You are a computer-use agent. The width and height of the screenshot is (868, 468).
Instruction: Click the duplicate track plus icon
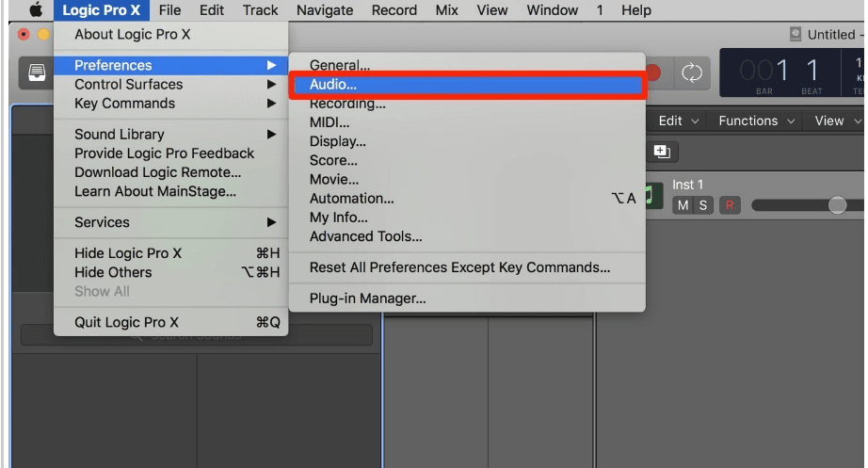[662, 152]
